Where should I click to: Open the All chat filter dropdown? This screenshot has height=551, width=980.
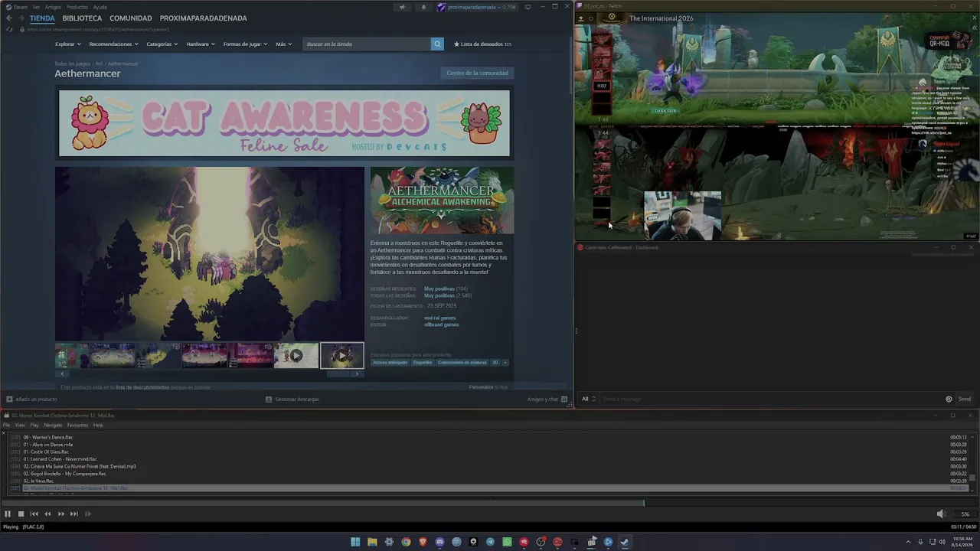[588, 399]
